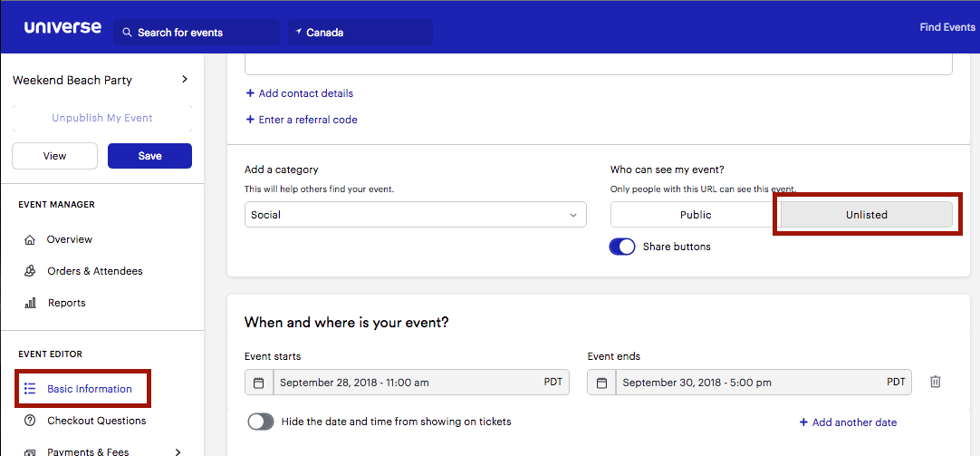The image size is (980, 456).
Task: Click the Add another date link
Action: (x=848, y=422)
